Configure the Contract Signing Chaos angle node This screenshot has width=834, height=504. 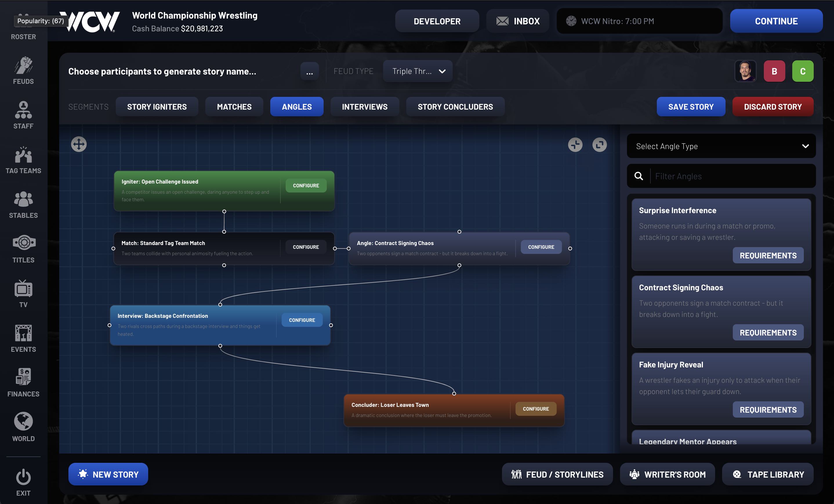coord(541,247)
